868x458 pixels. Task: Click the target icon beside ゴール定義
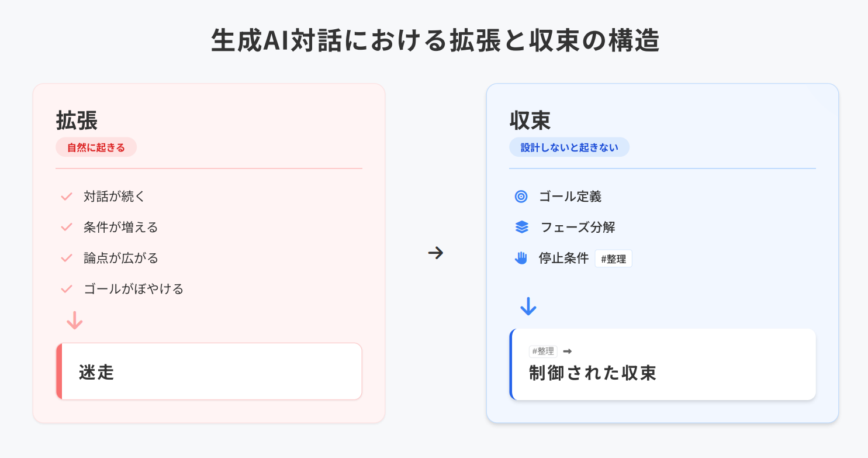pyautogui.click(x=521, y=197)
